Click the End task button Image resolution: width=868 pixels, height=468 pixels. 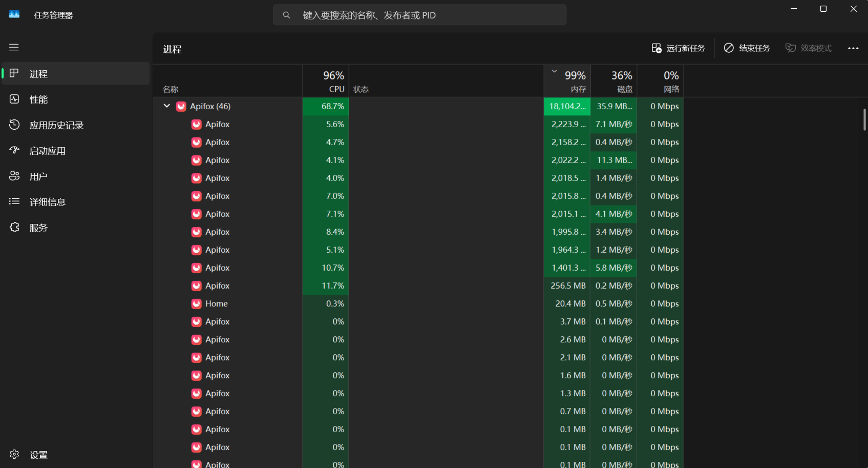click(747, 48)
